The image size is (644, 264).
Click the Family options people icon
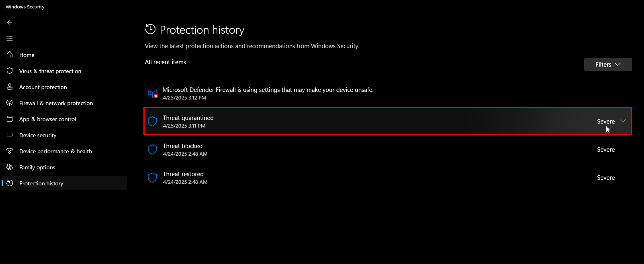[10, 167]
